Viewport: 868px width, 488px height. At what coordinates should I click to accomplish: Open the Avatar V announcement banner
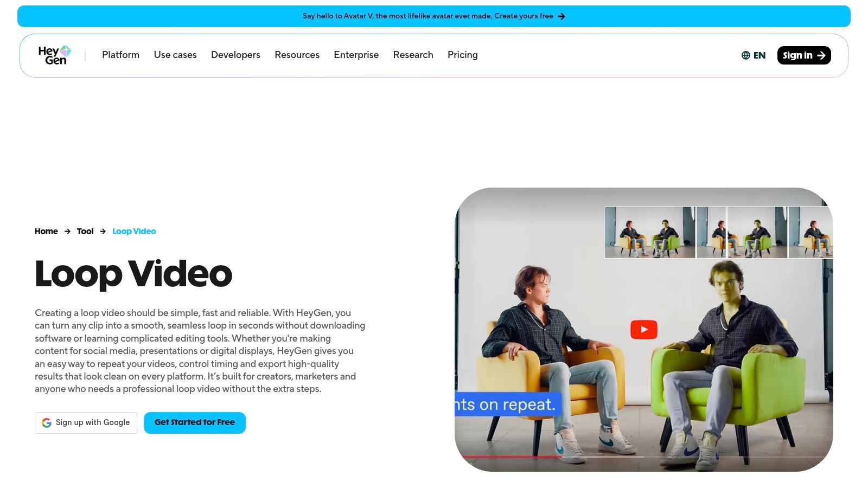click(434, 16)
